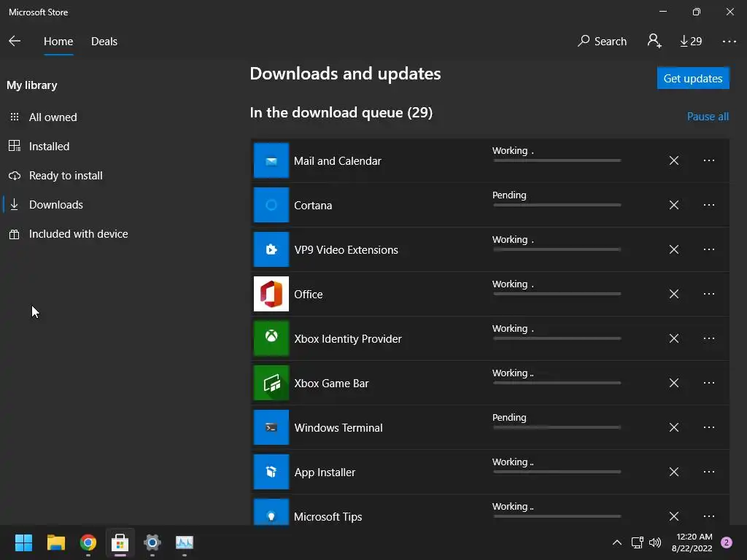
Task: Click the Xbox Game Bar app name
Action: point(331,384)
